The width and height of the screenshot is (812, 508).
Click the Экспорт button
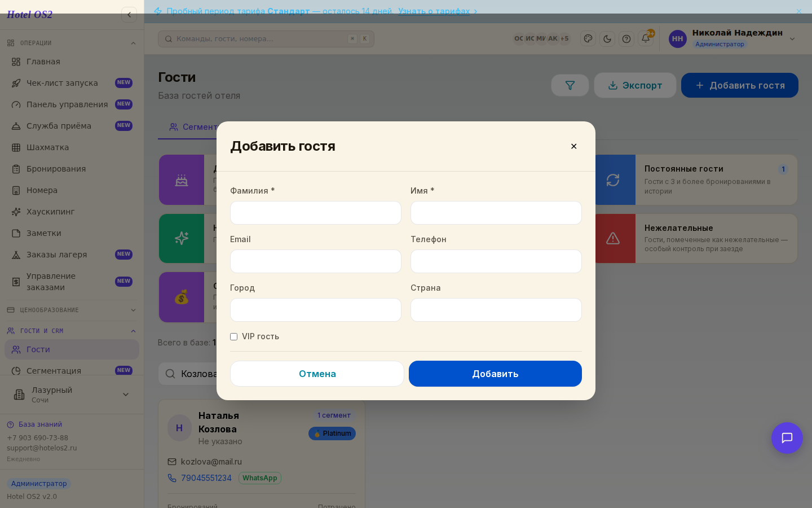click(x=635, y=85)
